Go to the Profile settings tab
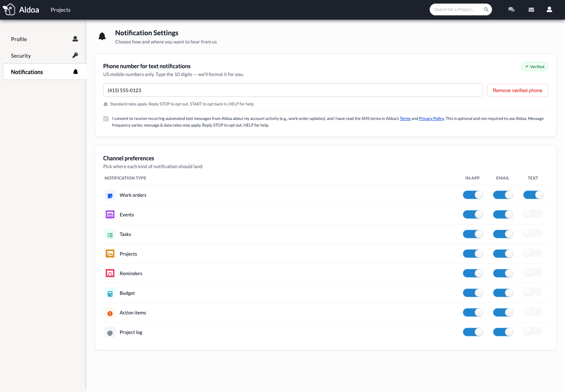 pos(44,39)
